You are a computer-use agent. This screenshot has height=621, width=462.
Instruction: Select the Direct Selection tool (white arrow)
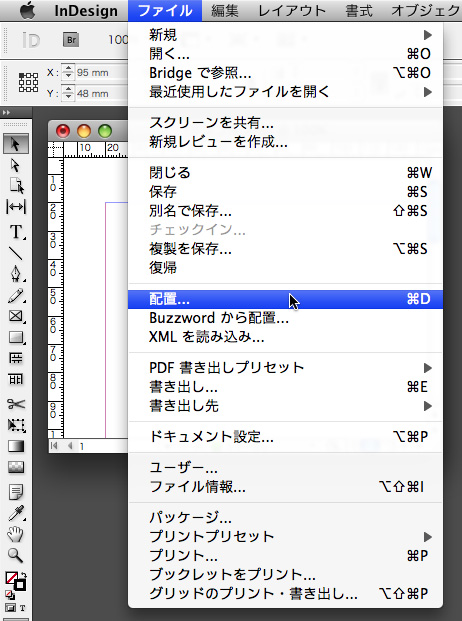15,165
